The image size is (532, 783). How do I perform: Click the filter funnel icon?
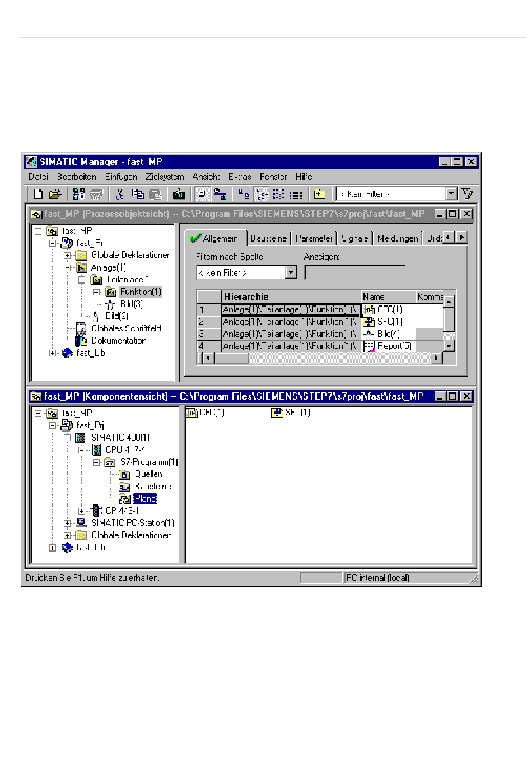(467, 194)
